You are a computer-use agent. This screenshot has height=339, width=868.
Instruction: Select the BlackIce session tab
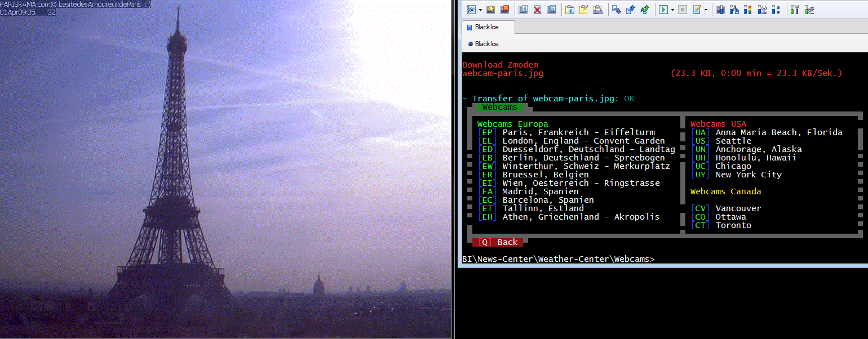pos(487,27)
